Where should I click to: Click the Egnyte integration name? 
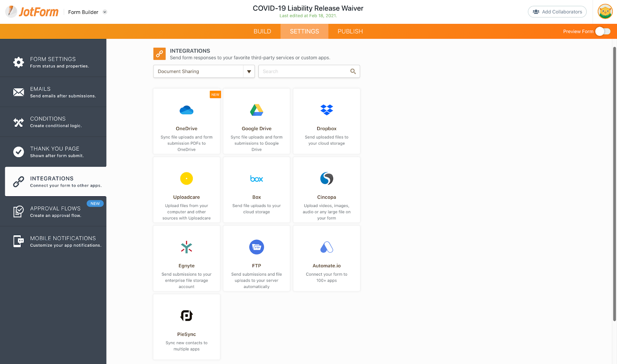(x=187, y=266)
